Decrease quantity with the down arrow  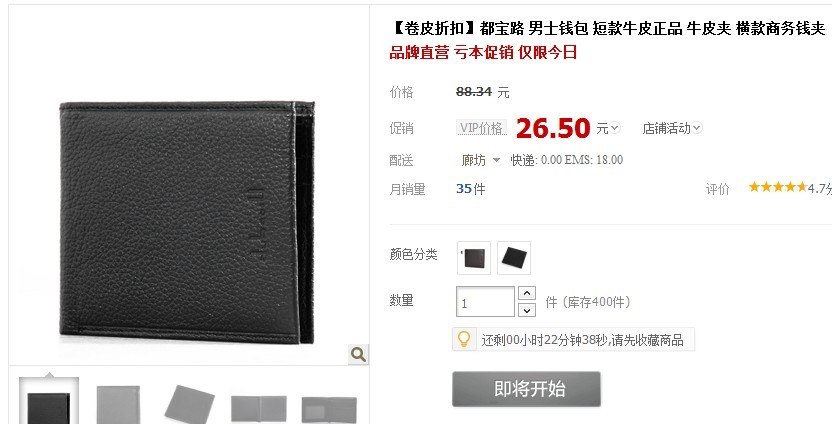[526, 310]
